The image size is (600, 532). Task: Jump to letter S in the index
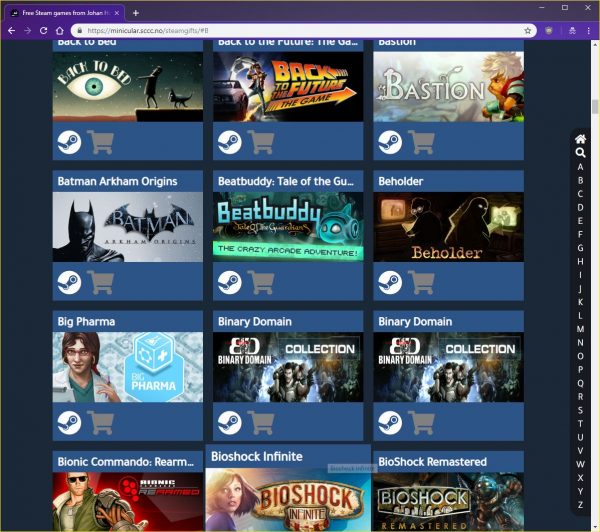click(x=580, y=410)
